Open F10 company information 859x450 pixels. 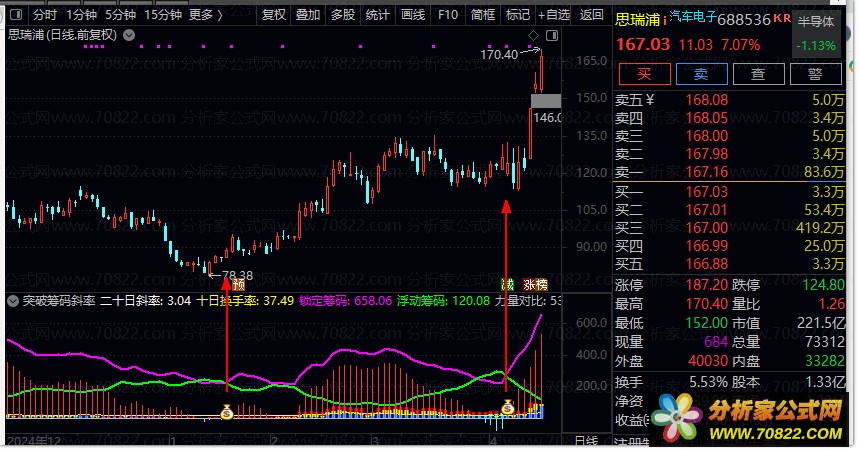pos(448,15)
